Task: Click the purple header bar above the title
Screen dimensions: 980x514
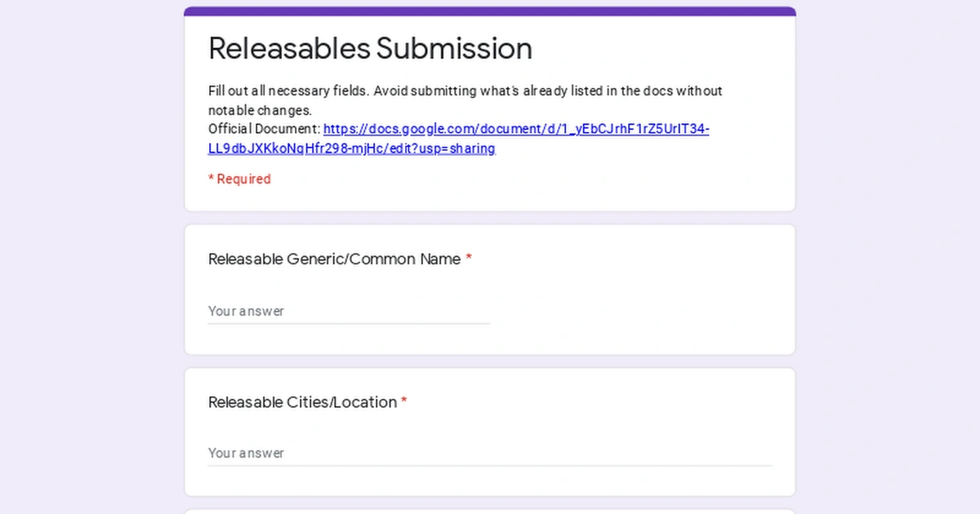Action: tap(490, 11)
